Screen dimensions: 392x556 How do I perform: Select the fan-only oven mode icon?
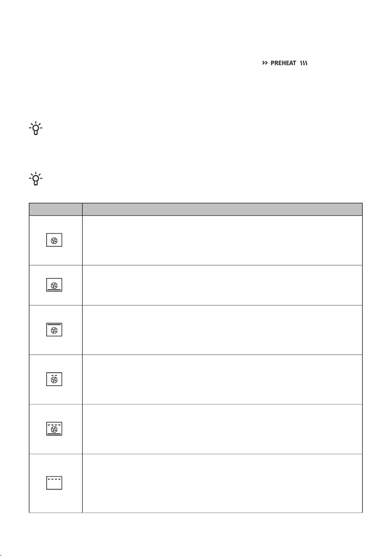(54, 240)
